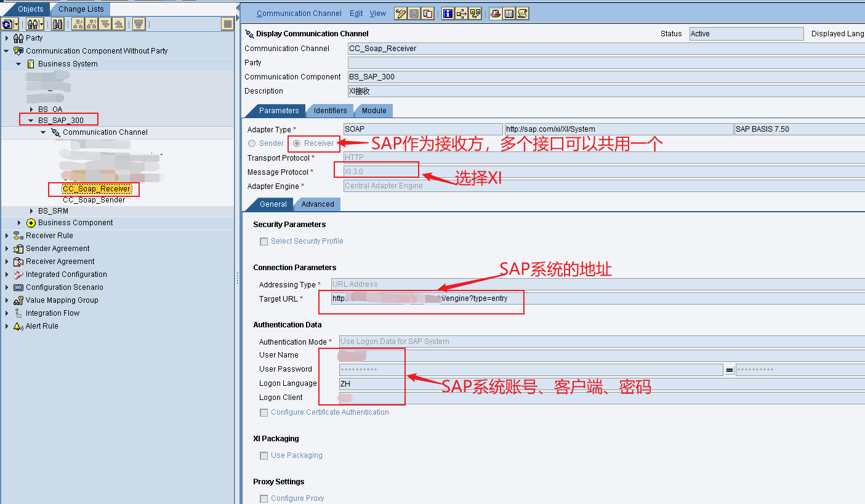This screenshot has height=504, width=865.
Task: Click the Communication Component field BS_SAP_300
Action: click(x=606, y=77)
